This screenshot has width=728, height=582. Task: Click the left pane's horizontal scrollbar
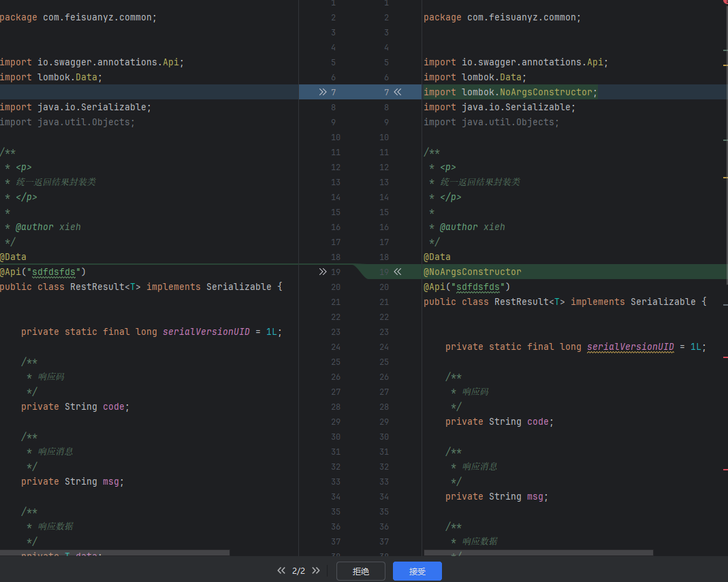pyautogui.click(x=114, y=553)
